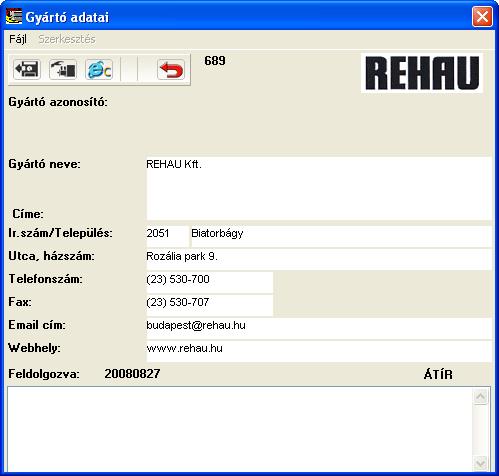Image resolution: width=499 pixels, height=476 pixels.
Task: Click the Címe label
Action: pyautogui.click(x=28, y=214)
